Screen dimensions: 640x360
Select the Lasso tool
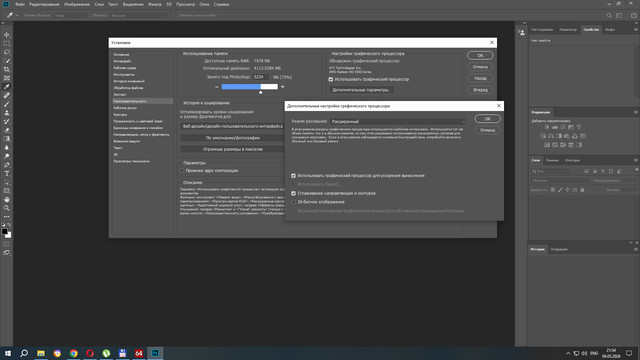pos(7,52)
